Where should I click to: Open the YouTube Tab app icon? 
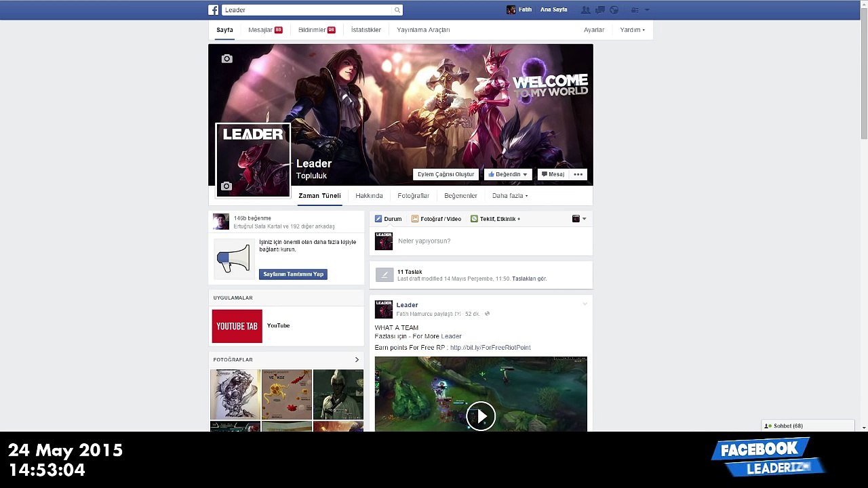pyautogui.click(x=237, y=326)
